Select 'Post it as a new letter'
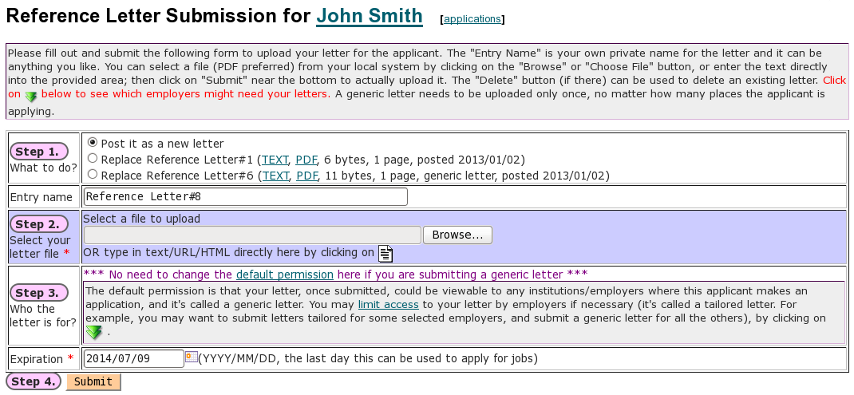Viewport: 854px width, 395px height. [93, 143]
